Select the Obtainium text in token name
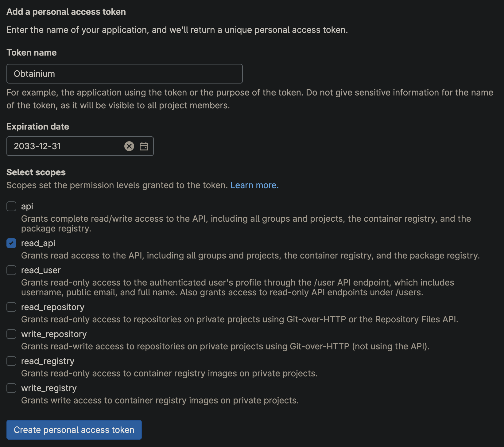This screenshot has width=504, height=447. click(34, 74)
